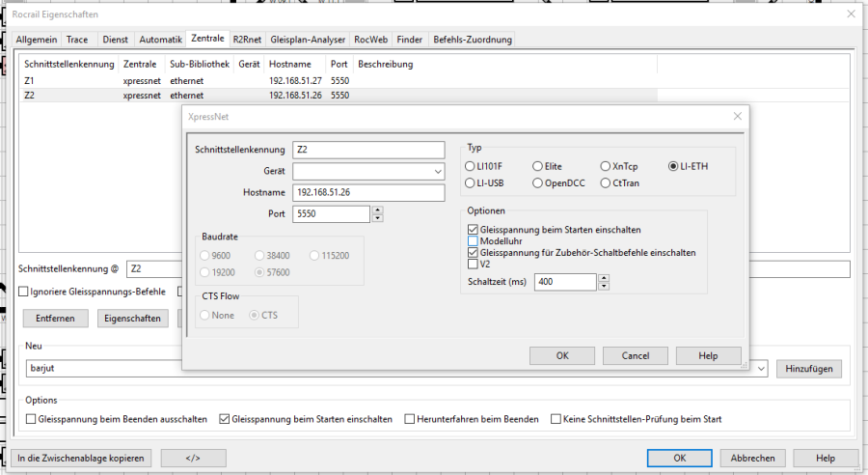This screenshot has width=868, height=475.
Task: Click Cancel in the XpressNet dialog
Action: click(636, 355)
